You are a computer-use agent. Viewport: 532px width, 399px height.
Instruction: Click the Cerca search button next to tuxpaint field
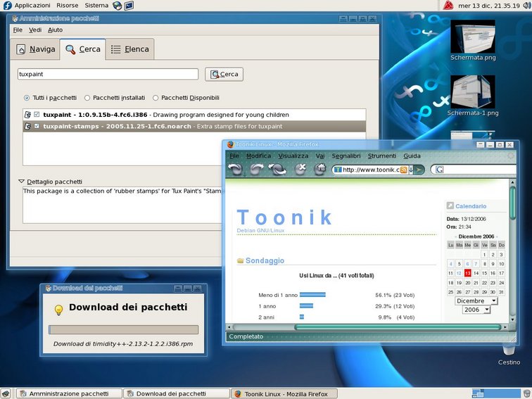tap(224, 75)
